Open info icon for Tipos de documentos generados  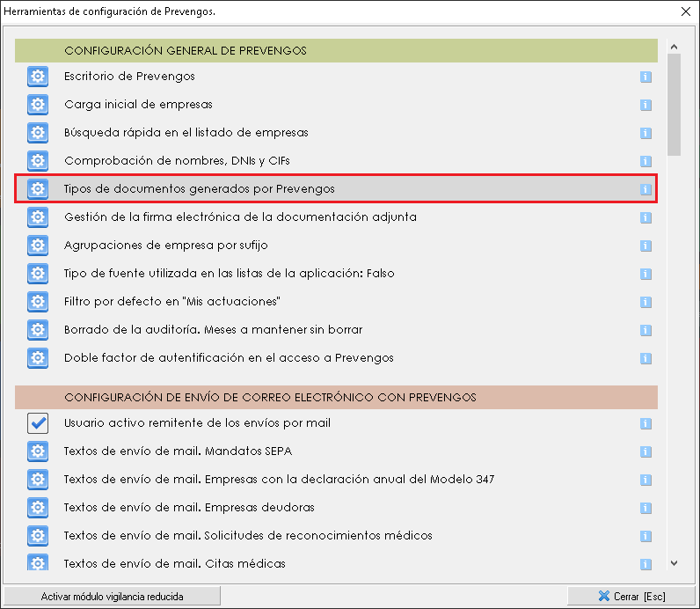(645, 189)
